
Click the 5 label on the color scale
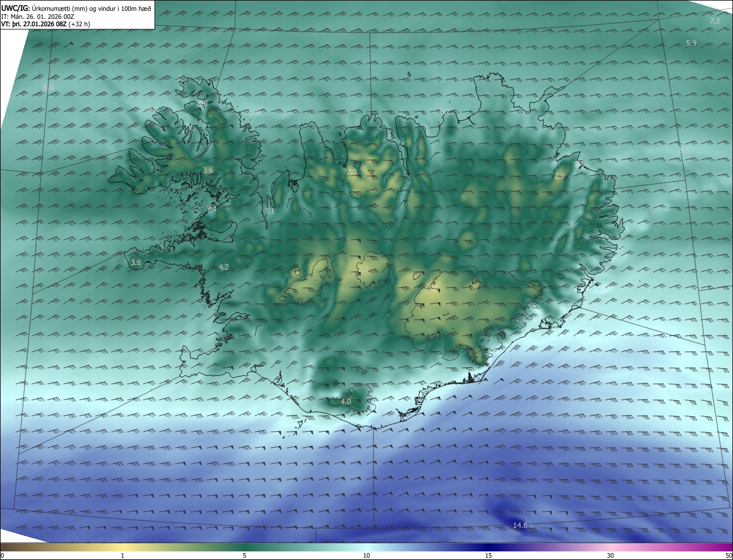[245, 555]
